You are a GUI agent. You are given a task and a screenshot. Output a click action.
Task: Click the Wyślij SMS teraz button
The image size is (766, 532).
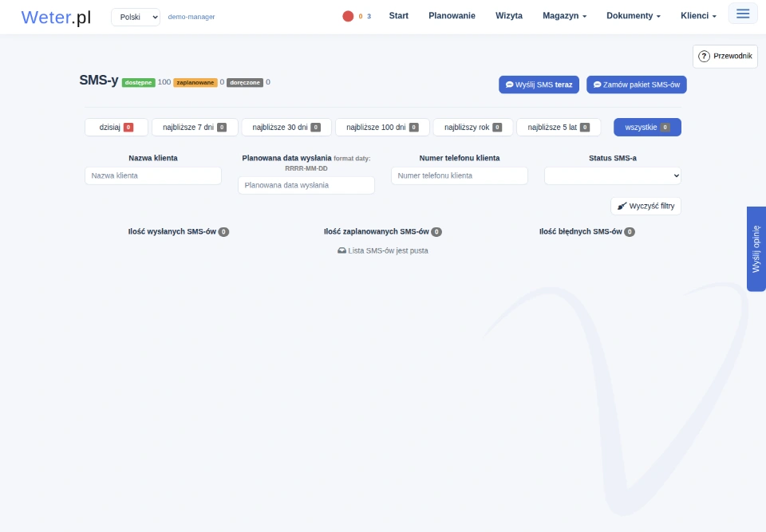coord(539,85)
